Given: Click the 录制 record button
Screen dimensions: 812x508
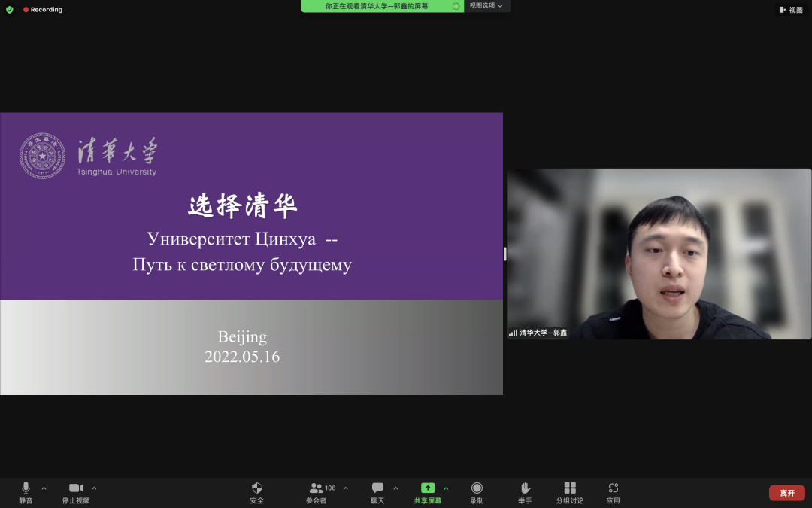Looking at the screenshot, I should pyautogui.click(x=477, y=493).
